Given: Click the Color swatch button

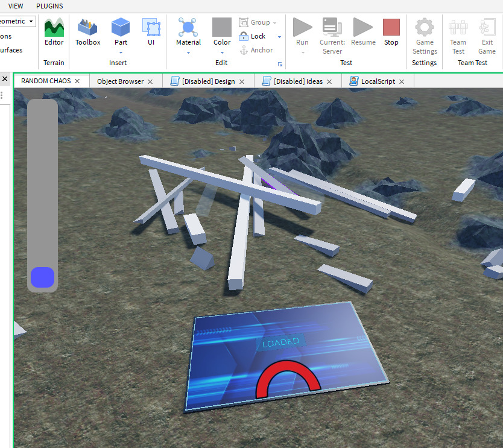Looking at the screenshot, I should pos(222,28).
